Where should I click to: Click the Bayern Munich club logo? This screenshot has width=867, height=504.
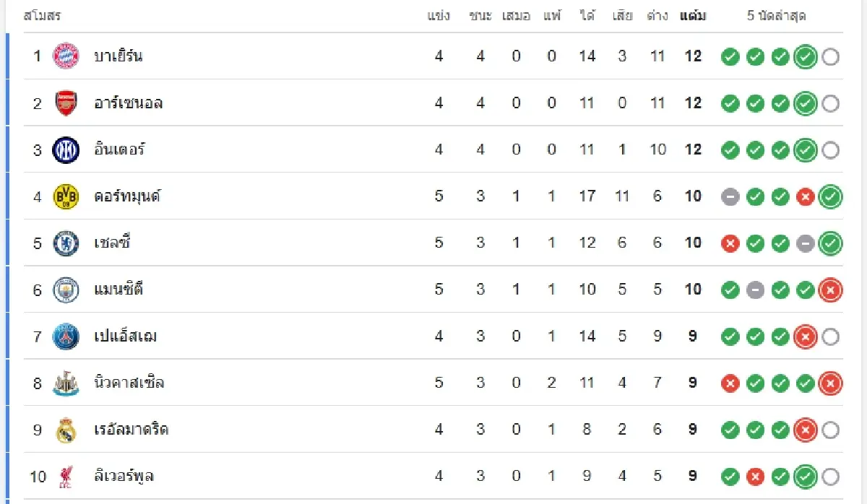coord(66,56)
